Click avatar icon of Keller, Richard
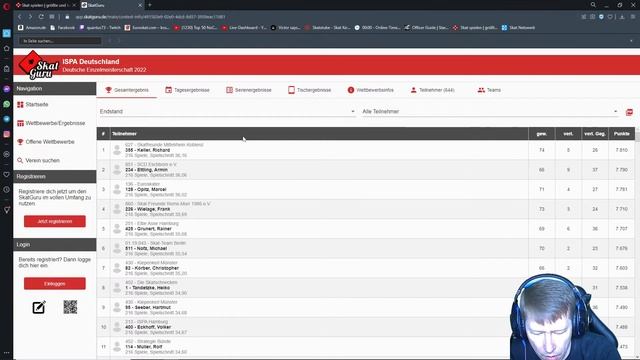Screen dimensions: 640x360 (117, 150)
